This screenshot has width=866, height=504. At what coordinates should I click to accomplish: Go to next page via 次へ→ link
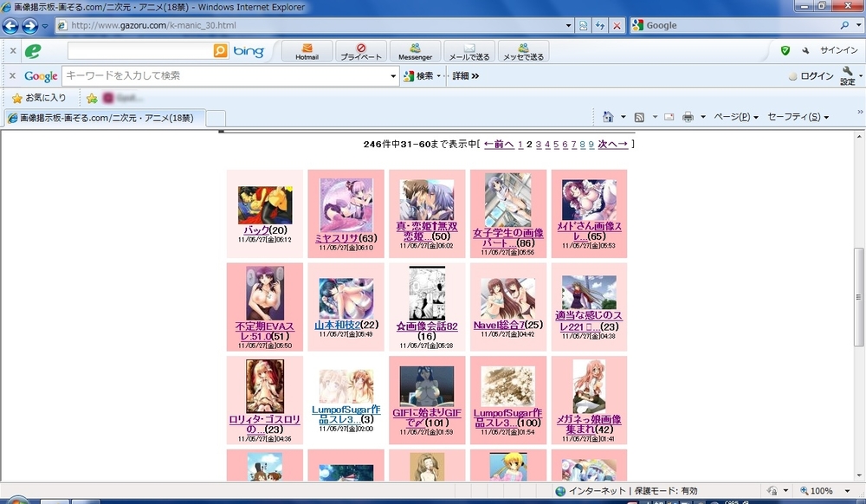612,144
